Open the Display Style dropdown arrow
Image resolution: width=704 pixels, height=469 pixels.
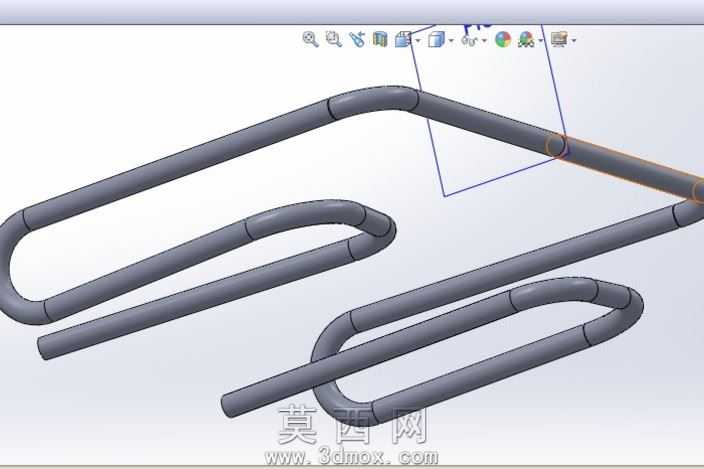coord(451,41)
